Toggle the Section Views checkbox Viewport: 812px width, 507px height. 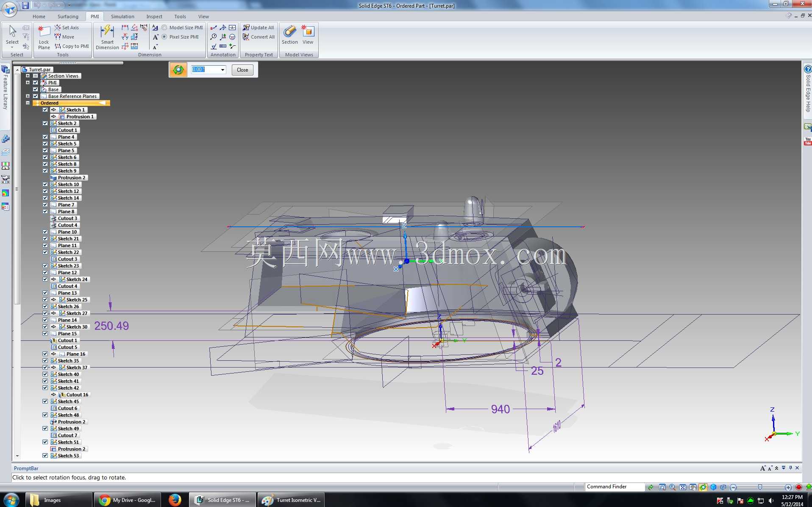[36, 76]
